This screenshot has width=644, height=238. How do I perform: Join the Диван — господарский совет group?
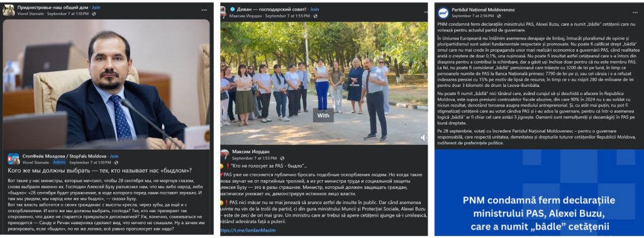point(314,9)
